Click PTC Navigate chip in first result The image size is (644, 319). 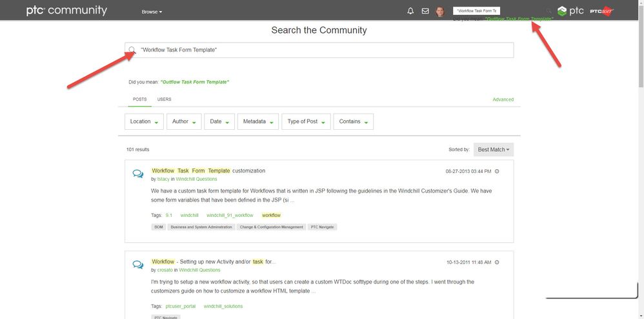[323, 227]
